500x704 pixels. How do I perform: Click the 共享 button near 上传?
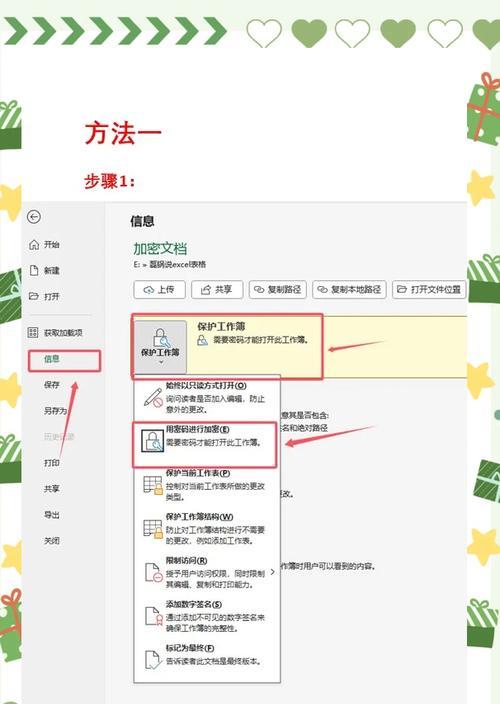pyautogui.click(x=217, y=290)
